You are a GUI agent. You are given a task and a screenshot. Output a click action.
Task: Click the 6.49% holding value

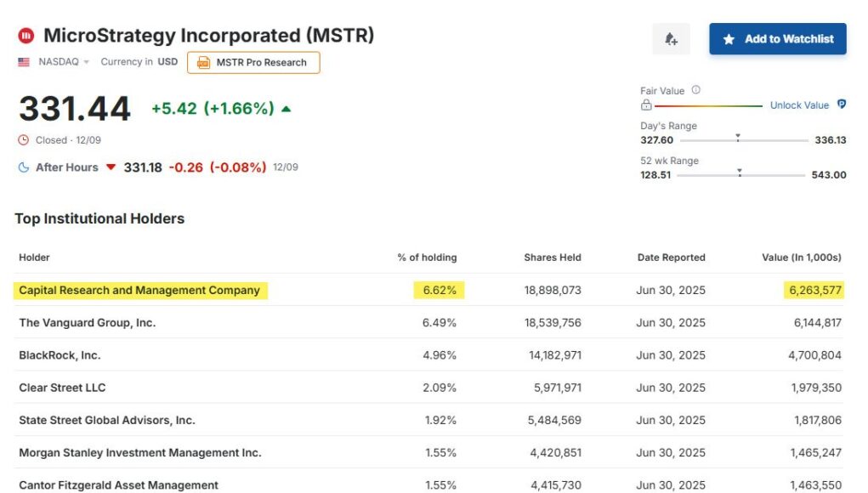click(x=440, y=323)
